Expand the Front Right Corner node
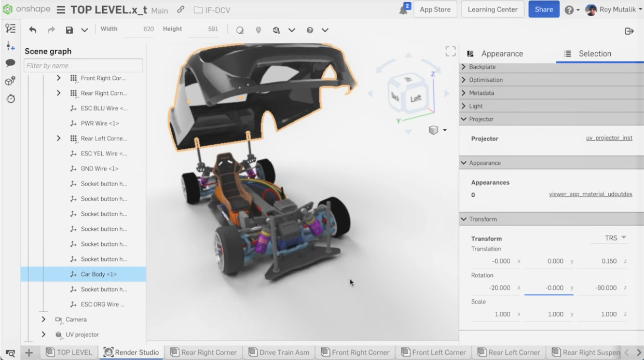Viewport: 644px width, 360px height. tap(59, 78)
